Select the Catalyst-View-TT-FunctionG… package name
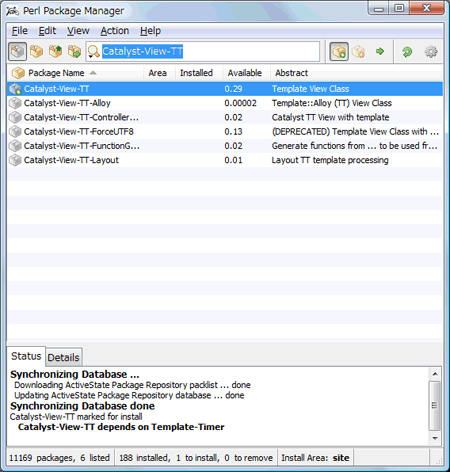Image resolution: width=450 pixels, height=472 pixels. point(82,146)
